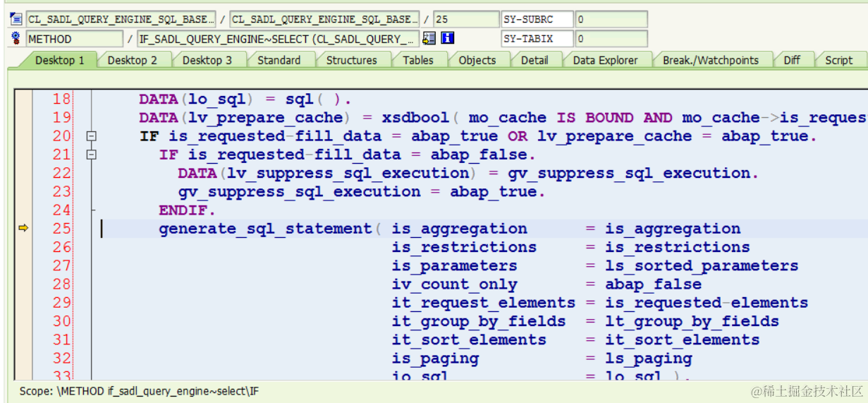This screenshot has width=868, height=403.
Task: Click ls_paging value on line 32
Action: pyautogui.click(x=648, y=359)
